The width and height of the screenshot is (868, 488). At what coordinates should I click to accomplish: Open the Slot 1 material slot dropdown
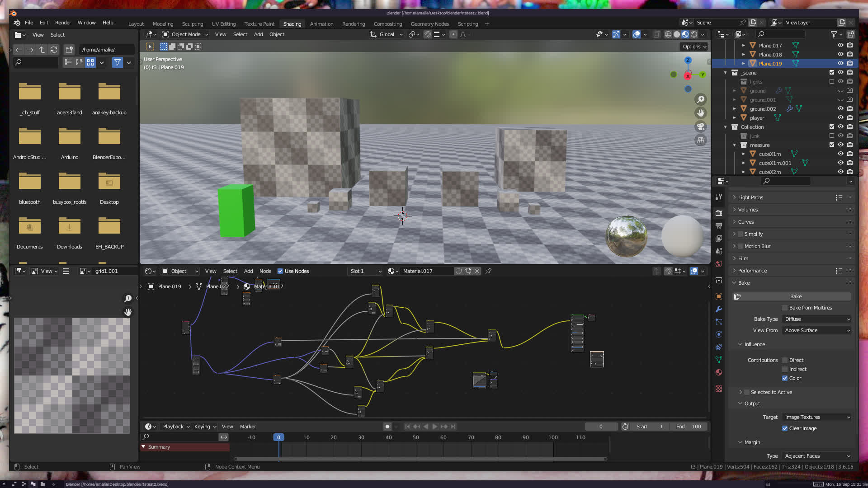pos(366,271)
